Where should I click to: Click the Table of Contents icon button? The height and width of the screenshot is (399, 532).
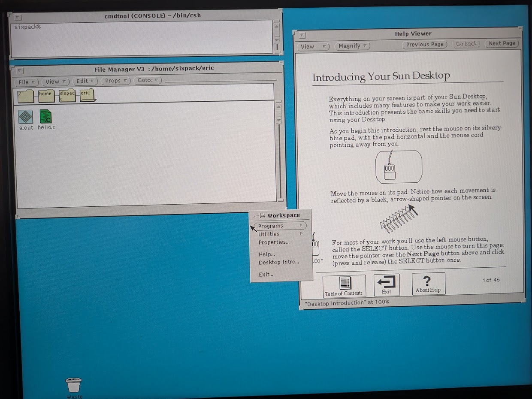(344, 286)
